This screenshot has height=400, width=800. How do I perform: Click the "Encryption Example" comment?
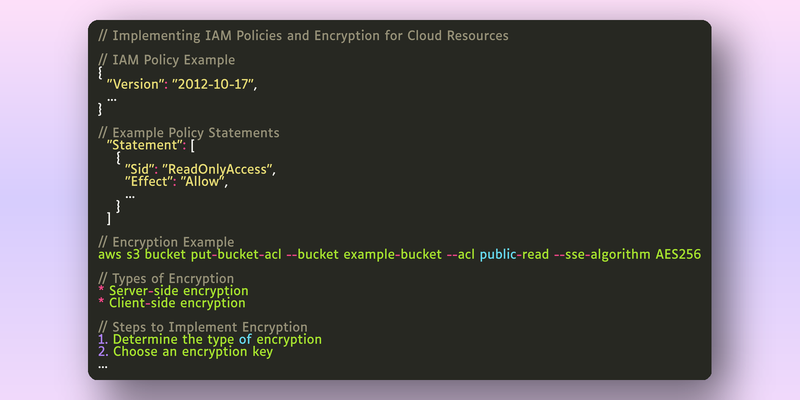point(166,242)
